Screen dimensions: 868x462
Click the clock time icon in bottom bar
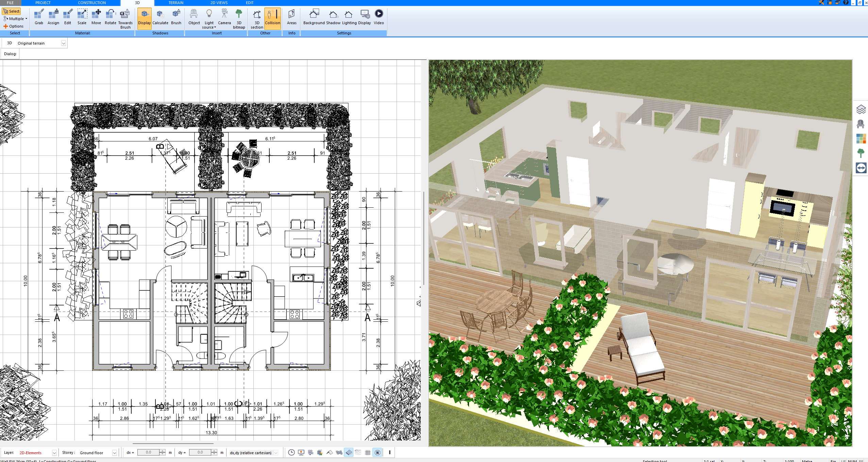(x=291, y=452)
